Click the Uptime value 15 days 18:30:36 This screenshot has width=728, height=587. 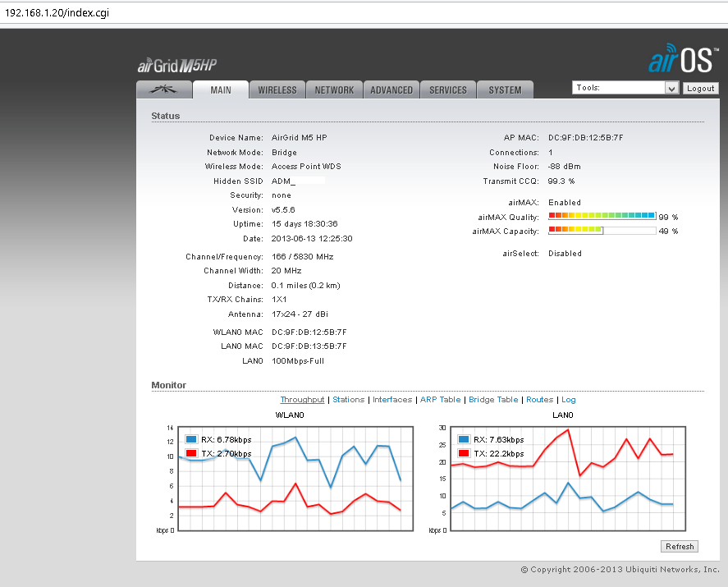304,224
